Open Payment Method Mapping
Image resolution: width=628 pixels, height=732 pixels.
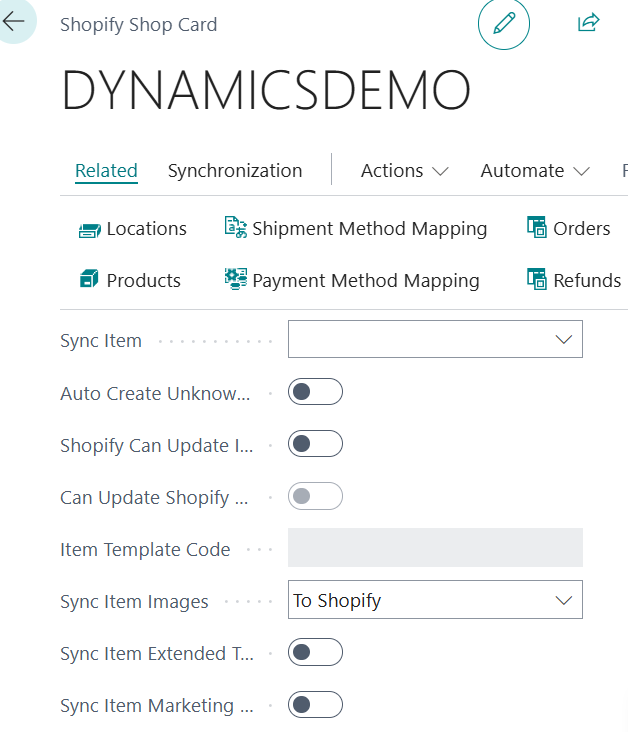(352, 280)
